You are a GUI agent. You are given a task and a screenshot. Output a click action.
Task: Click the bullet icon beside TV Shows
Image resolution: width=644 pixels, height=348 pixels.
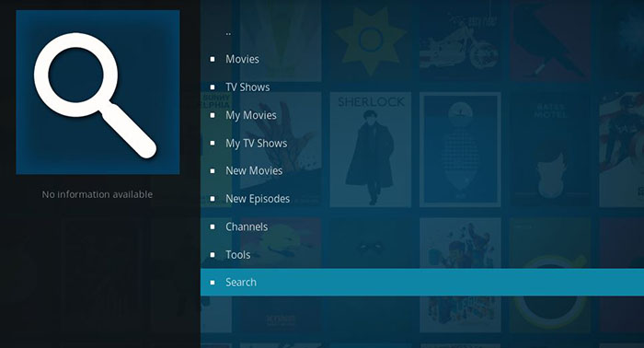coord(213,87)
